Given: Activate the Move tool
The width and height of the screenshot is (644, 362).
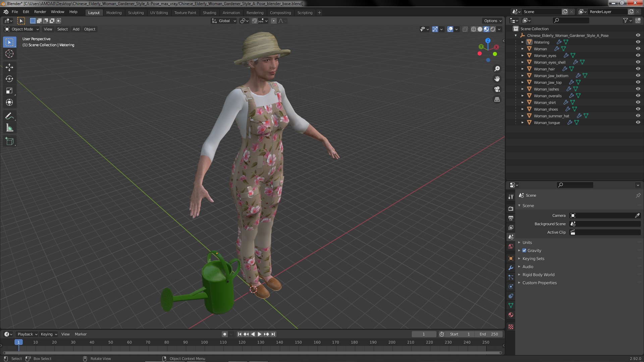Looking at the screenshot, I should point(9,67).
